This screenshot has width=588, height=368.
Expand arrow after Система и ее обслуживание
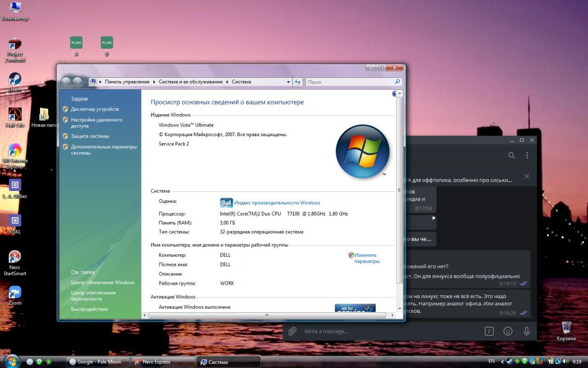(227, 82)
